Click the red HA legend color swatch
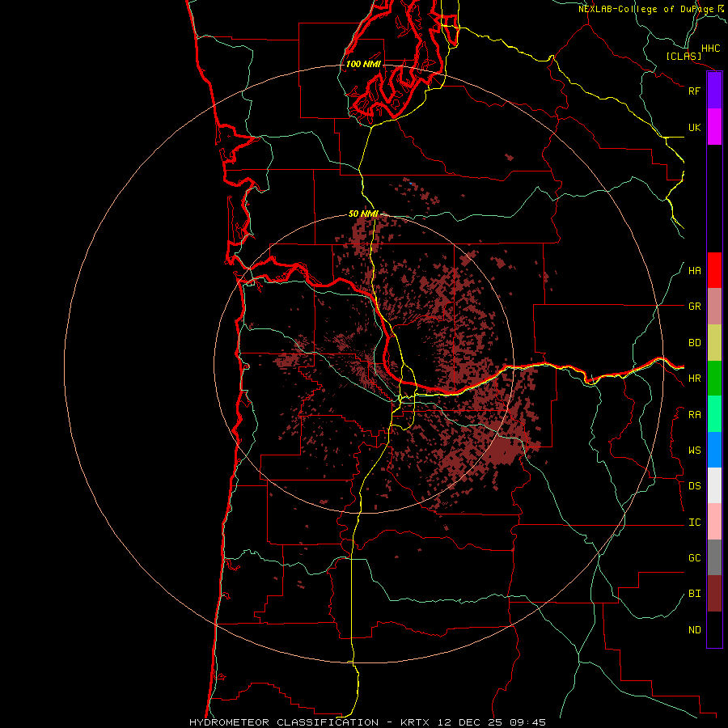This screenshot has height=728, width=728. 714,270
